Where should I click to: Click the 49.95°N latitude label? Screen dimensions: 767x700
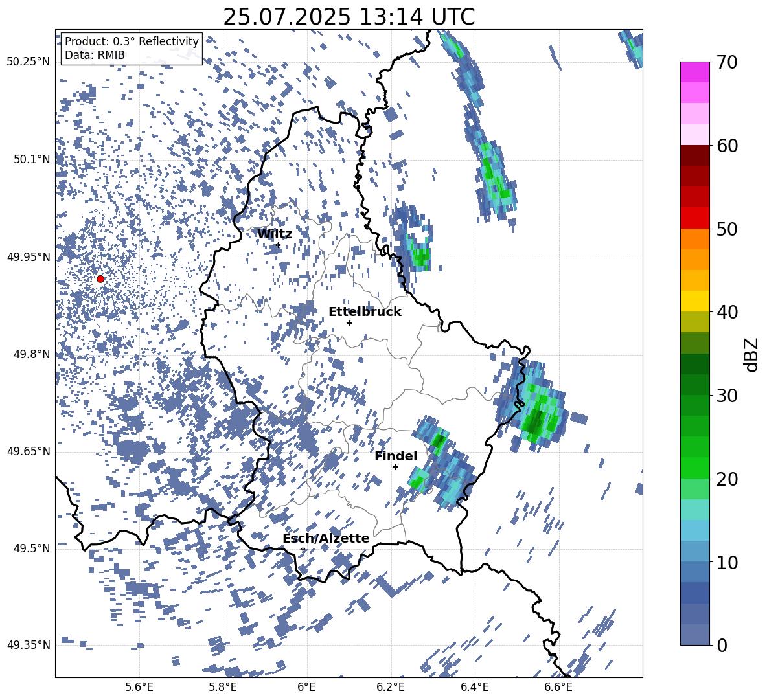29,257
